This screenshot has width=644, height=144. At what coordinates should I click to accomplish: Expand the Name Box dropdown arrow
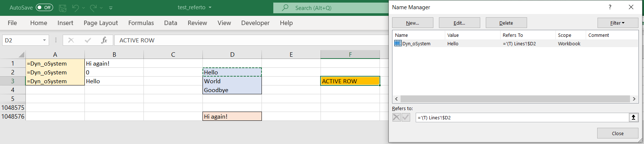(x=45, y=40)
